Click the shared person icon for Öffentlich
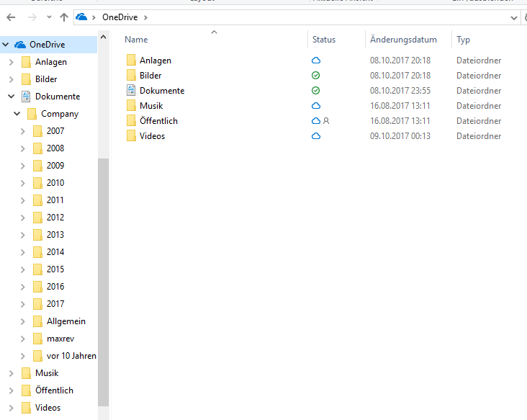The width and height of the screenshot is (527, 420). (x=326, y=121)
